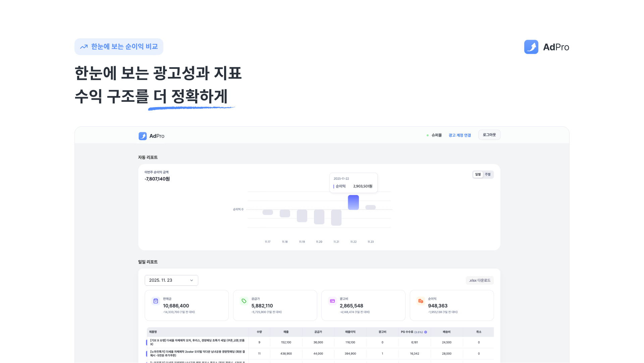Click the chevron arrow in date selector
The height and width of the screenshot is (363, 644).
pos(192,280)
